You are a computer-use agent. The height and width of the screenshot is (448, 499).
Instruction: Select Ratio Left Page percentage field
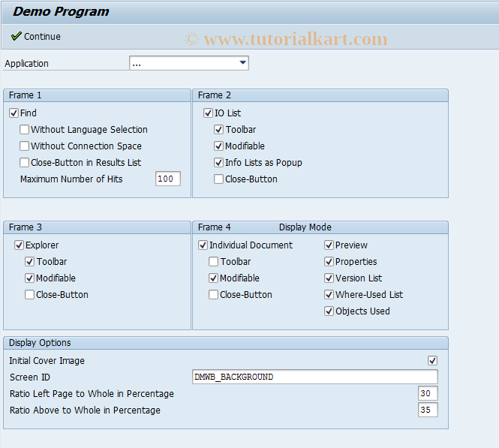pos(428,393)
